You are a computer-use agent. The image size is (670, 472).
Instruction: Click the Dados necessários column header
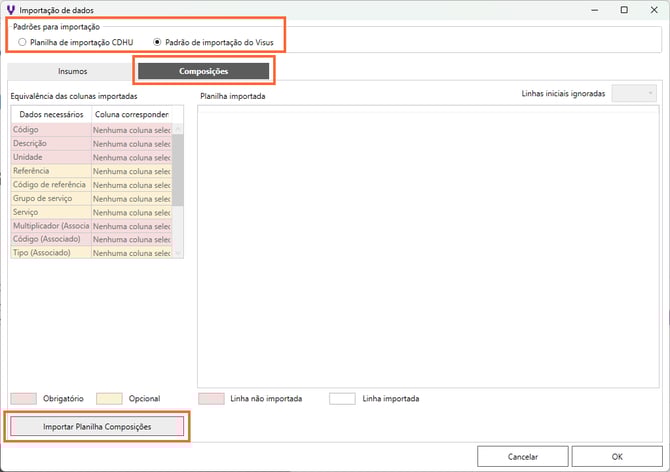point(50,114)
